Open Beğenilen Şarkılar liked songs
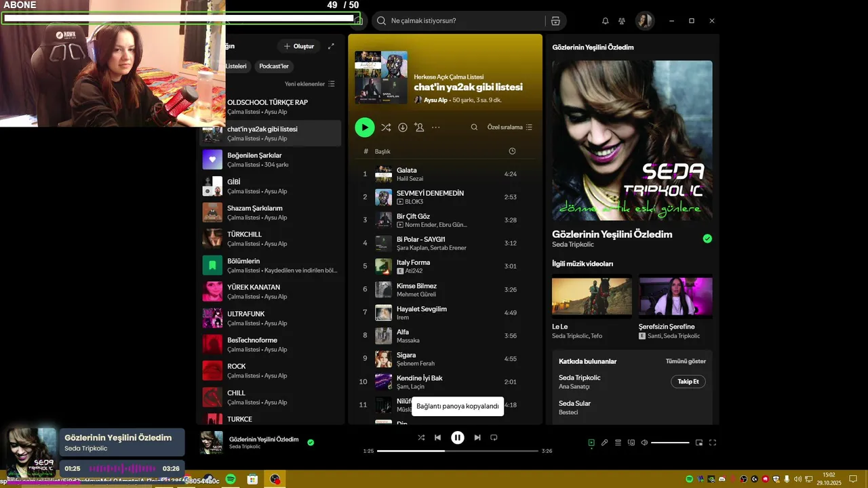868x488 pixels. (271, 160)
